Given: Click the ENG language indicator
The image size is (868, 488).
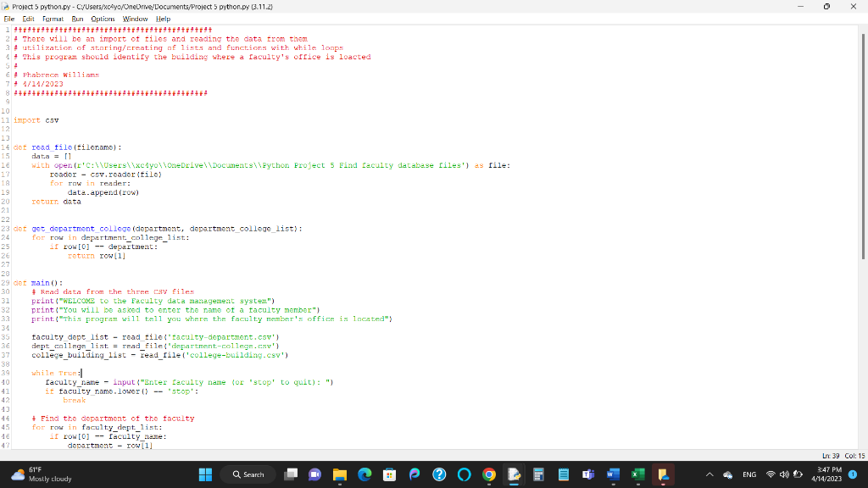Looking at the screenshot, I should [749, 474].
